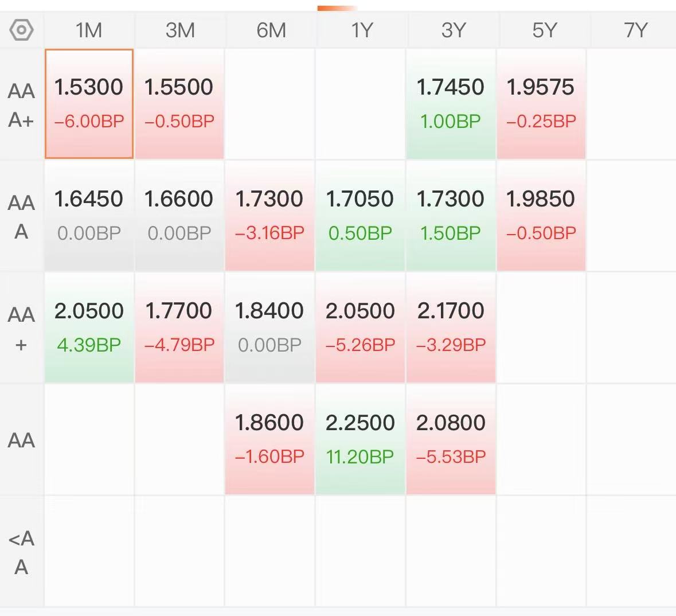This screenshot has width=676, height=616.
Task: Open the AAA 5Y cell showing 1.9850
Action: click(541, 215)
